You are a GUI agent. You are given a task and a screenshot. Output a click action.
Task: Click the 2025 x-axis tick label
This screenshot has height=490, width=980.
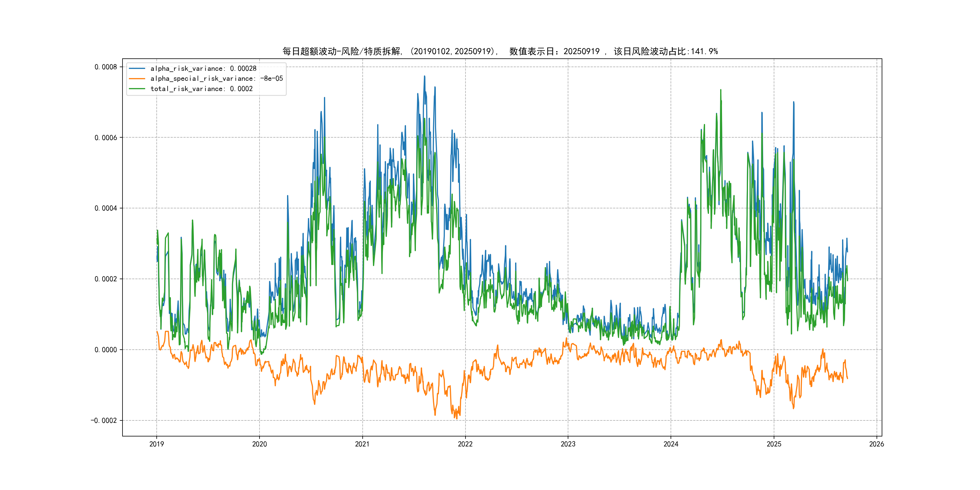(x=774, y=444)
